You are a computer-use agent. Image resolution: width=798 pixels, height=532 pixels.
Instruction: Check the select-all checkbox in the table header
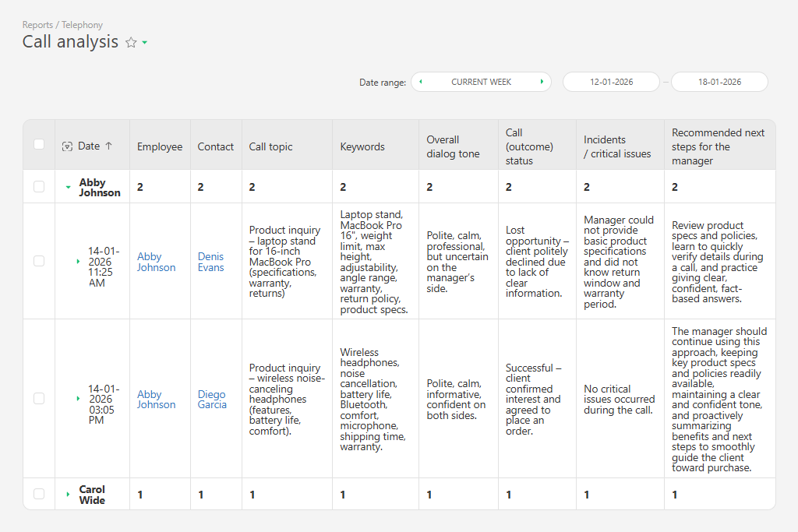38,144
